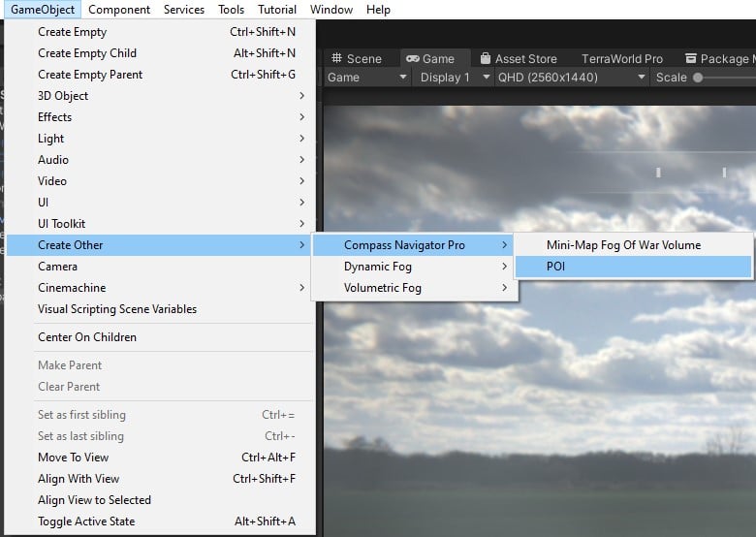The height and width of the screenshot is (537, 756).
Task: Open the Window menu
Action: tap(331, 10)
